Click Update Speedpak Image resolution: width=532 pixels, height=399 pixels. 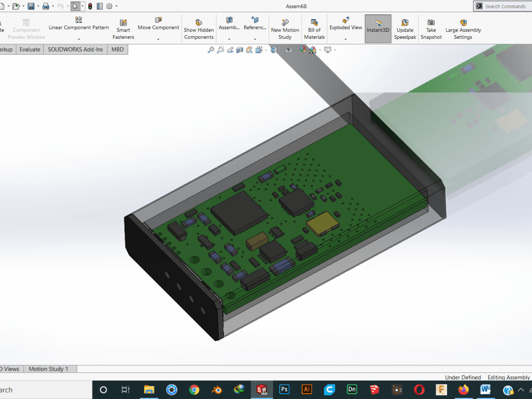pos(405,29)
